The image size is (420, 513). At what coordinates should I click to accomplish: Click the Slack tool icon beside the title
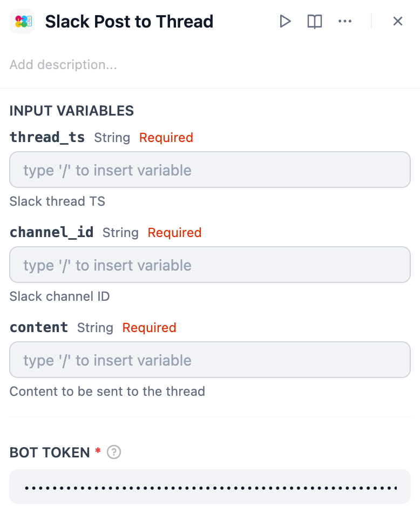[22, 22]
